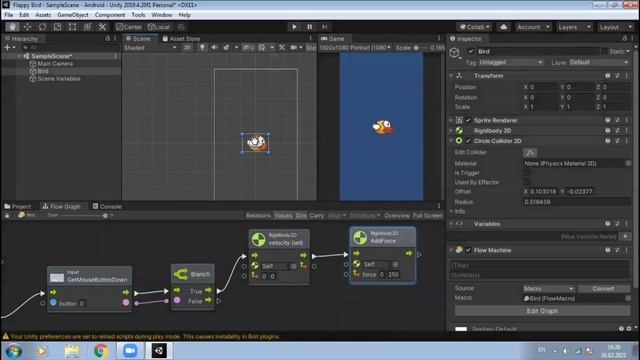Toggle Local handle rotation button

coord(159,27)
